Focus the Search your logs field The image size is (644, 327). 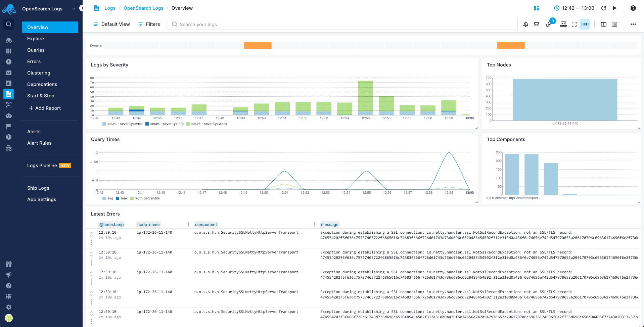point(342,24)
